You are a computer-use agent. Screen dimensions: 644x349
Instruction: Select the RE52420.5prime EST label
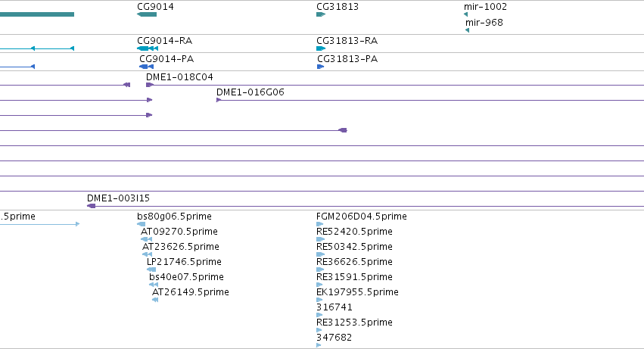354,232
